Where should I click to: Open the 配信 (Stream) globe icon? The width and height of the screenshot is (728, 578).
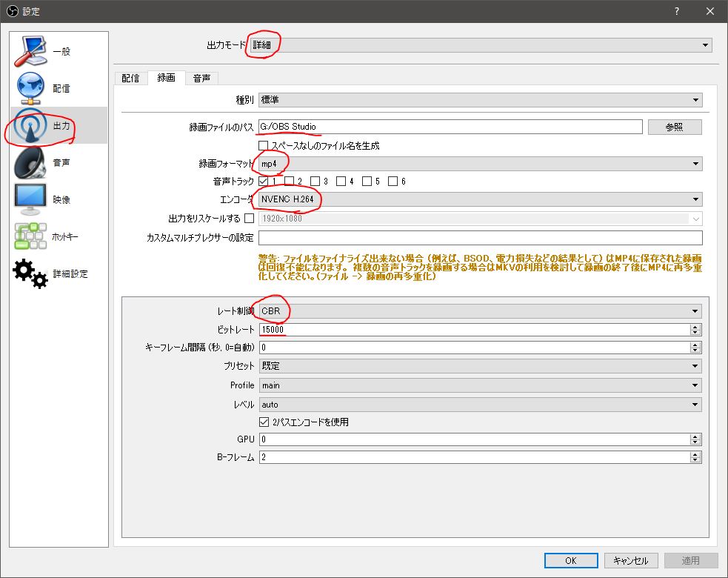[30, 88]
